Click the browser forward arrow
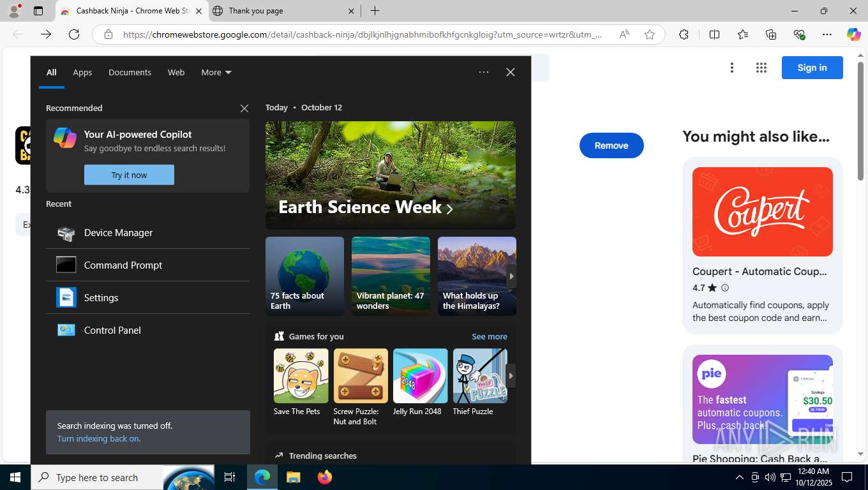868x490 pixels. (x=46, y=34)
